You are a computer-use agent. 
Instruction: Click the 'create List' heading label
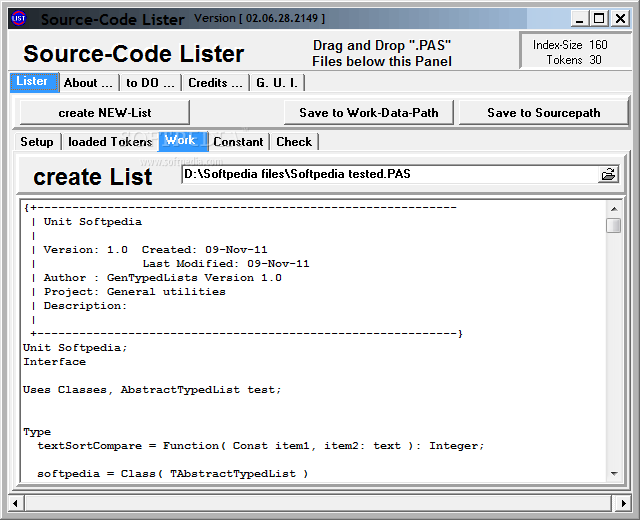coord(93,177)
